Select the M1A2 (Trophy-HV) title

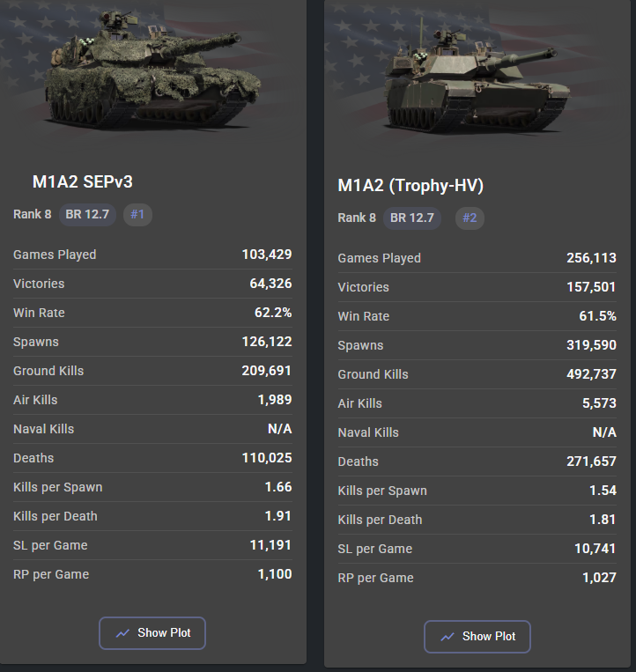(410, 186)
